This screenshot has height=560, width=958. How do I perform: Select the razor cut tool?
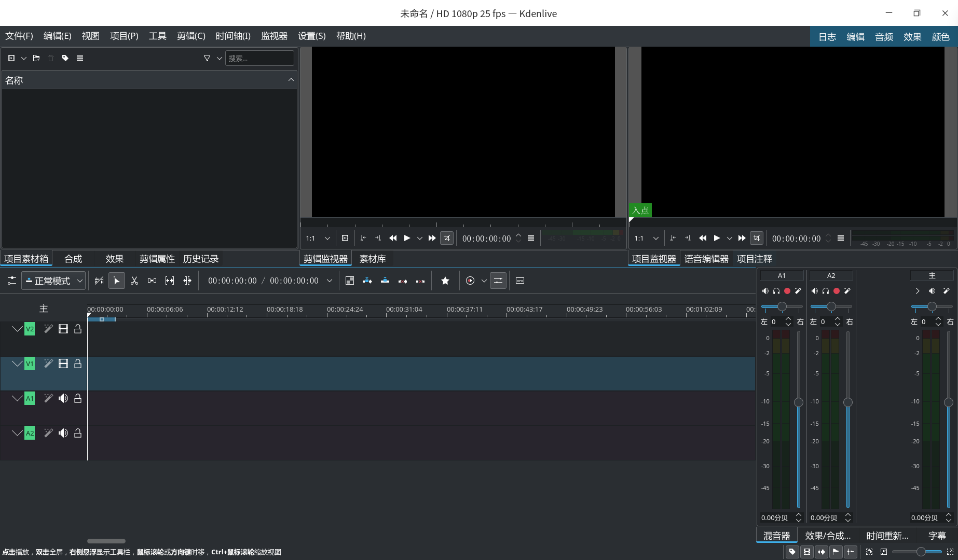pos(134,281)
